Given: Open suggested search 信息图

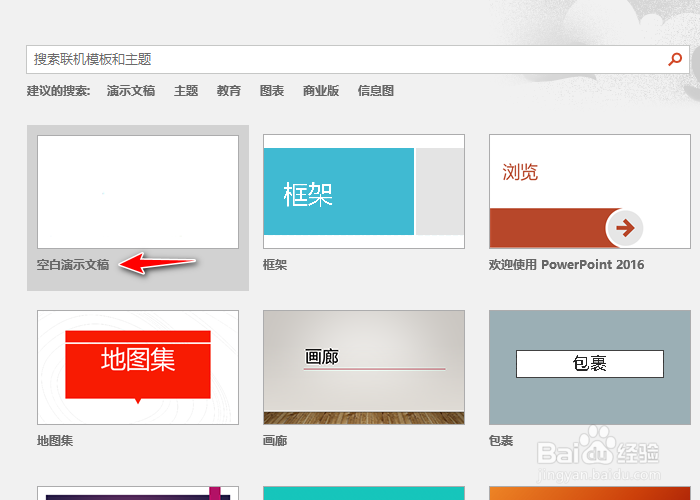Looking at the screenshot, I should coord(375,91).
